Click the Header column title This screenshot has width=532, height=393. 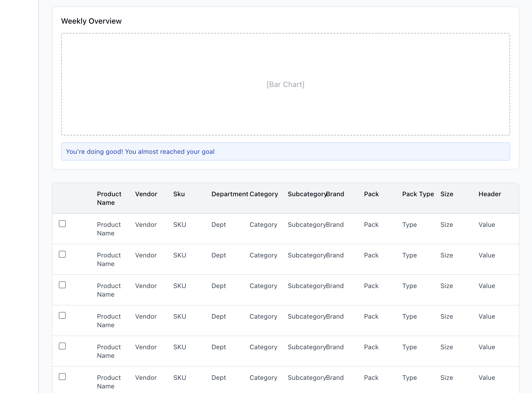[x=490, y=194]
